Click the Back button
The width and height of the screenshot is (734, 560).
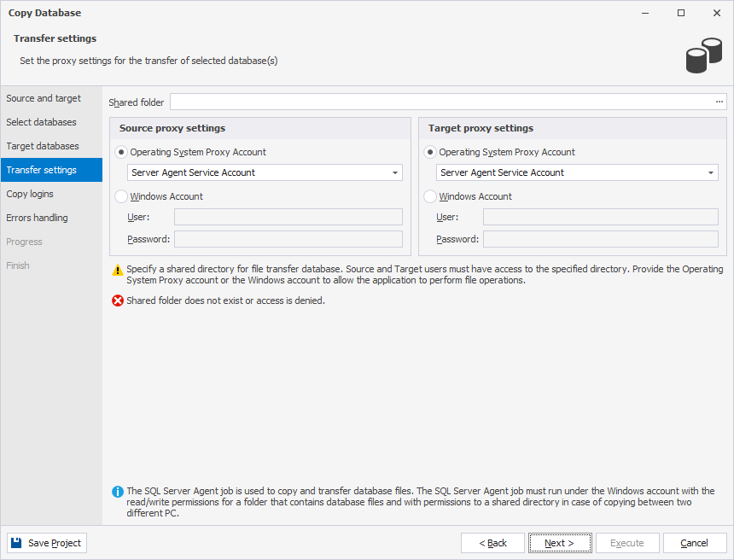pyautogui.click(x=492, y=542)
